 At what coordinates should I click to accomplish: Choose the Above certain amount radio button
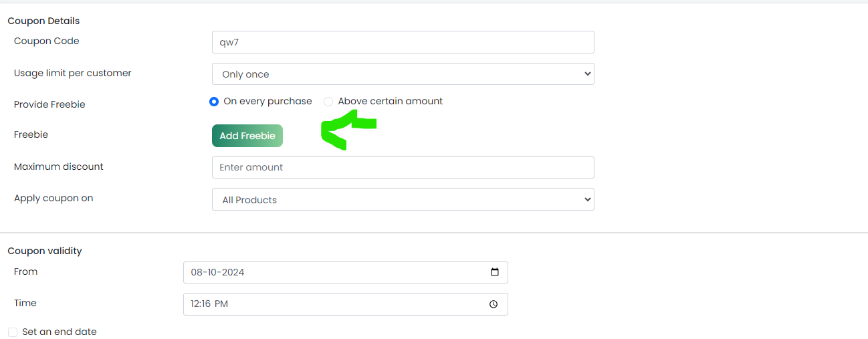(x=328, y=102)
